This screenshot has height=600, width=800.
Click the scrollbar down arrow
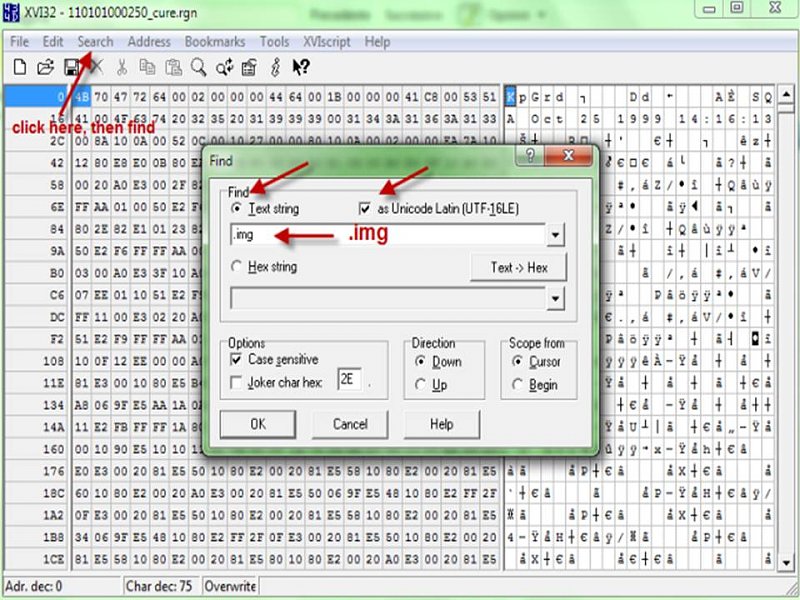click(x=786, y=562)
